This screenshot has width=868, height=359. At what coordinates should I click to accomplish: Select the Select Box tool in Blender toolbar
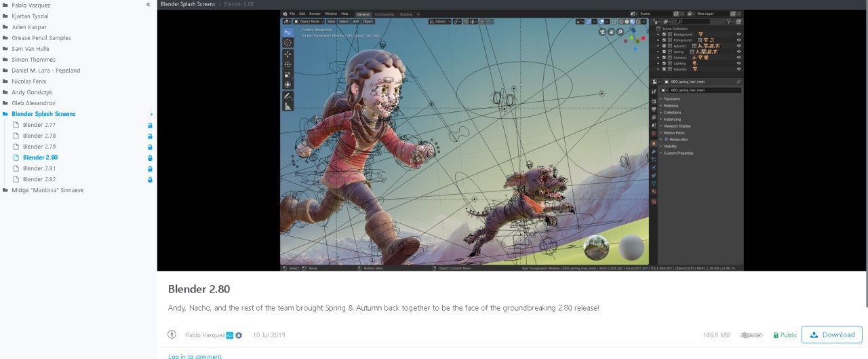[x=288, y=32]
